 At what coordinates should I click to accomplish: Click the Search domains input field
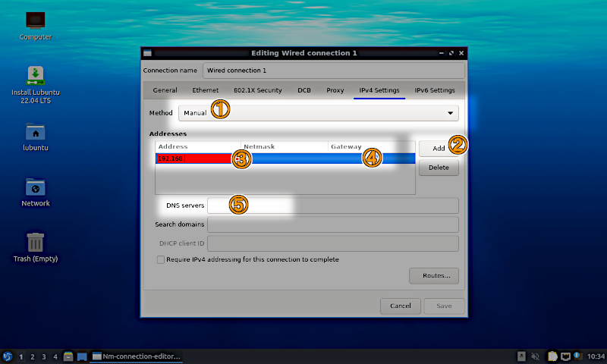tap(333, 224)
